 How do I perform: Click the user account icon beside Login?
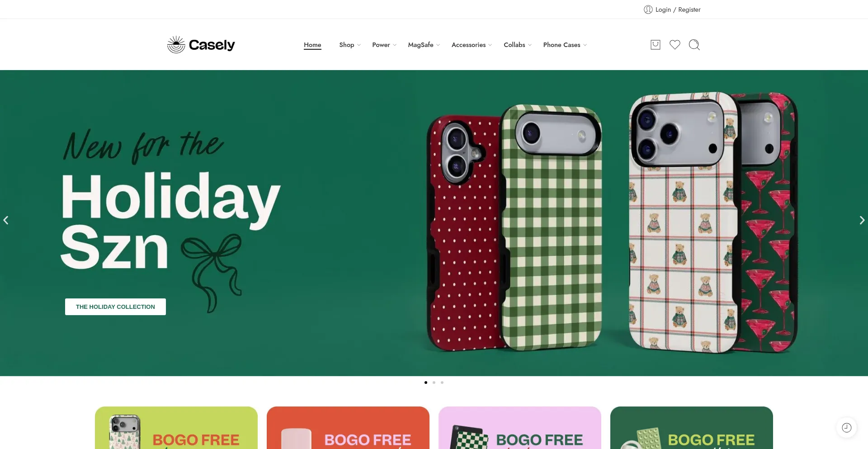[x=648, y=9]
